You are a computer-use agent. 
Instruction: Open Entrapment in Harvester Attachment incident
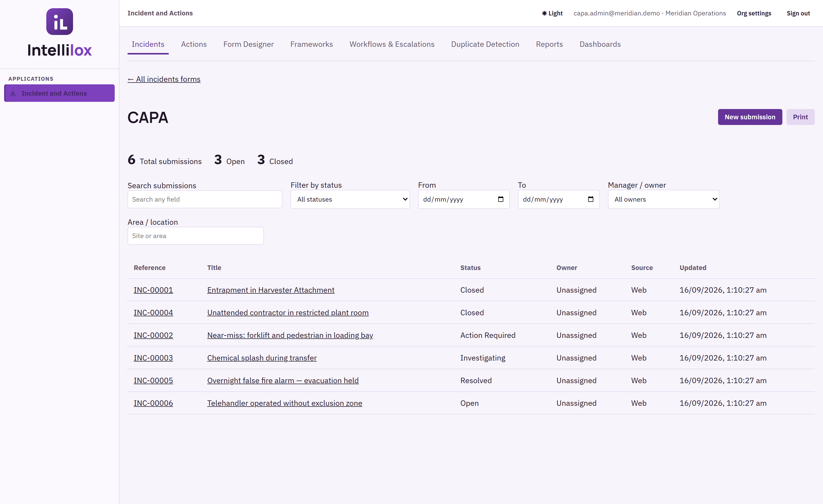coord(271,290)
